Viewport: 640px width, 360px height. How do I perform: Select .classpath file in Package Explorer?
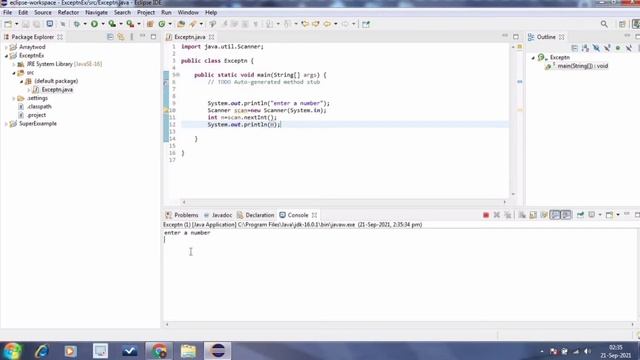click(39, 107)
